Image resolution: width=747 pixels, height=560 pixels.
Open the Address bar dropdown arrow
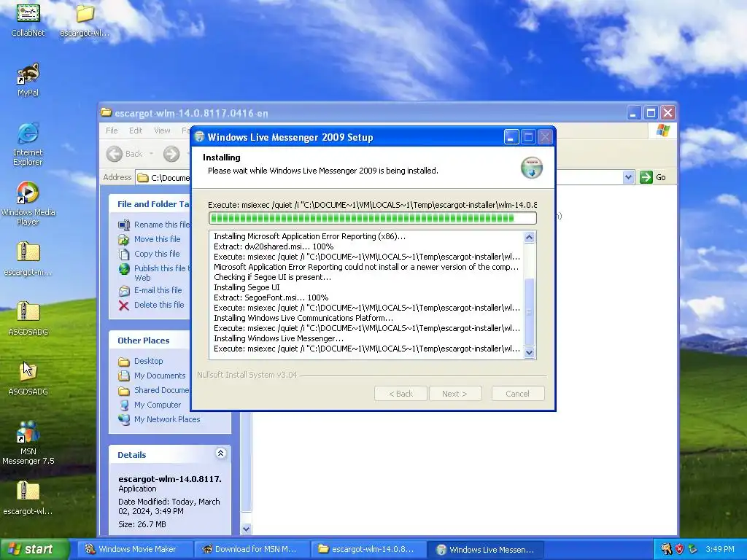pyautogui.click(x=628, y=177)
